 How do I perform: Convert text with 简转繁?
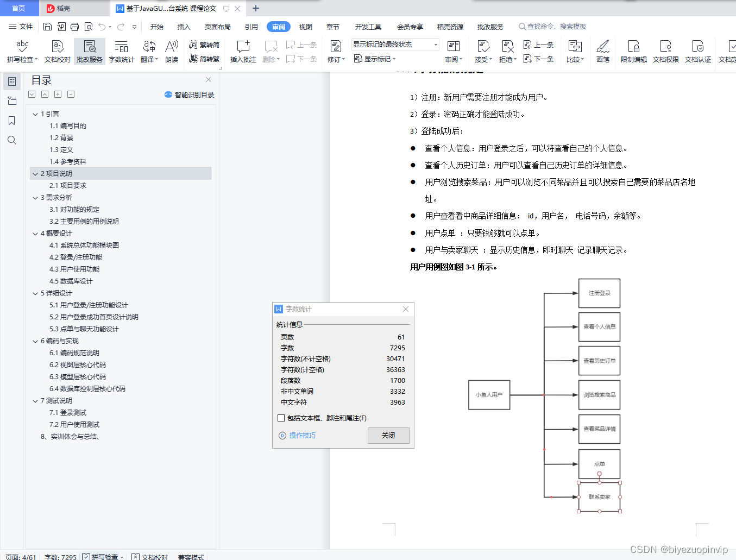[x=204, y=59]
